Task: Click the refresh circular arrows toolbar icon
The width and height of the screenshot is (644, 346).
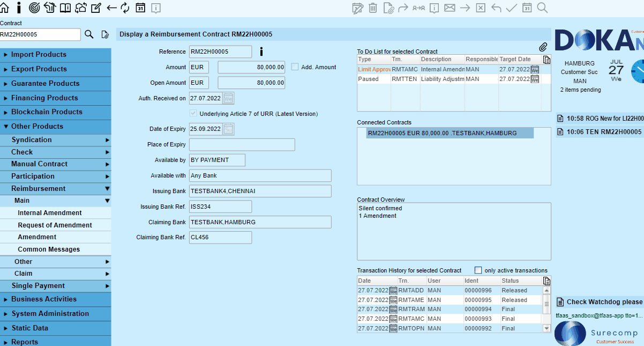Action: pos(125,8)
